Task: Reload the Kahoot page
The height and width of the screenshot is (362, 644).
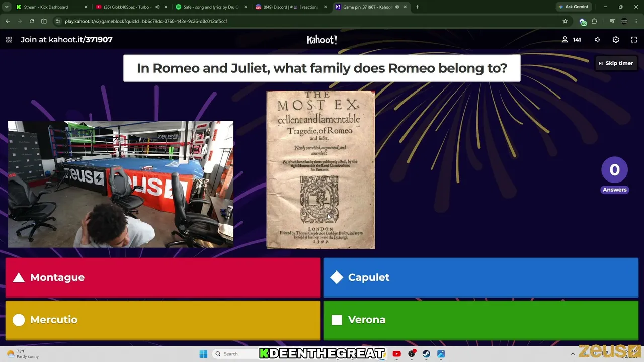Action: pyautogui.click(x=32, y=21)
